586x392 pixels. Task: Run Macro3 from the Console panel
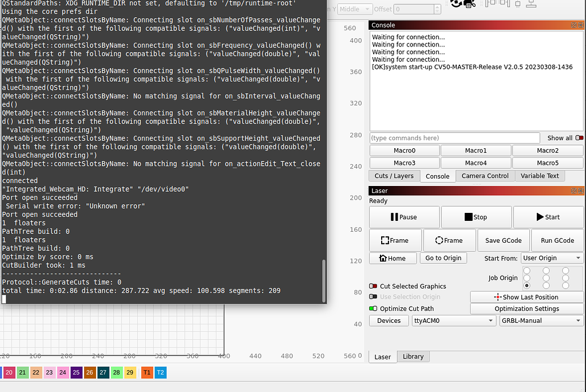click(x=404, y=163)
